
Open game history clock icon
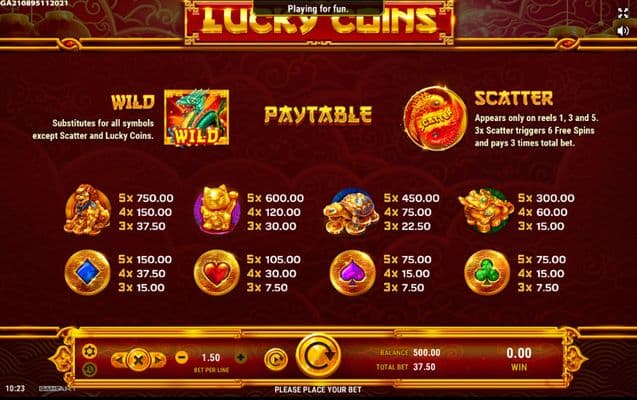[x=89, y=369]
